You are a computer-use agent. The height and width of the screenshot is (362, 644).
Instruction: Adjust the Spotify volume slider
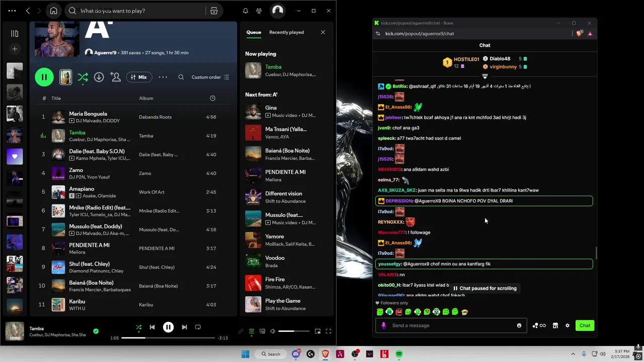tap(293, 331)
